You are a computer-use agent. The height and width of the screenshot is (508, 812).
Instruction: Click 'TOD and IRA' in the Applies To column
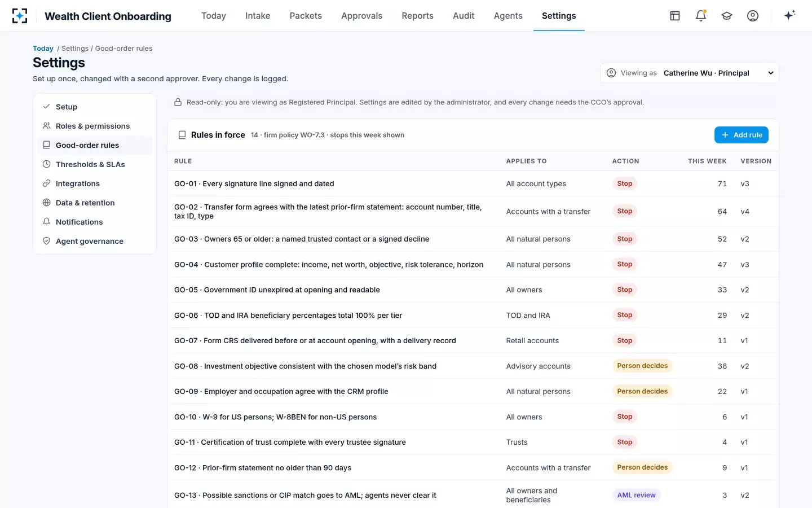528,316
